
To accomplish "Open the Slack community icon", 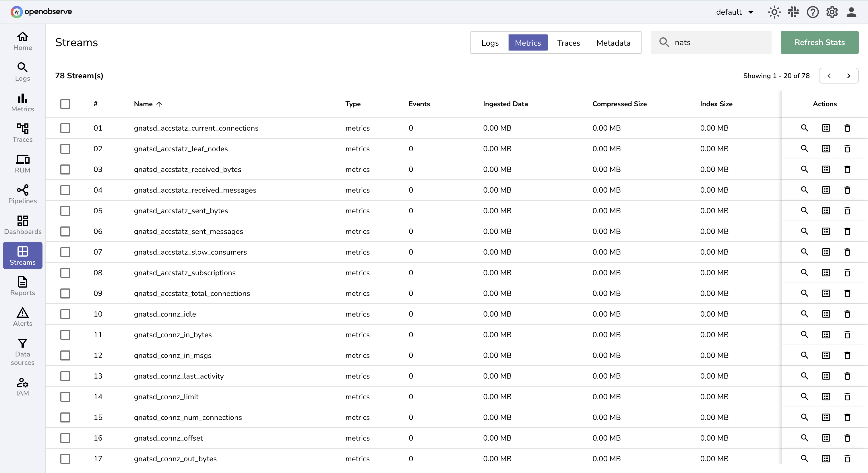I will (x=793, y=12).
